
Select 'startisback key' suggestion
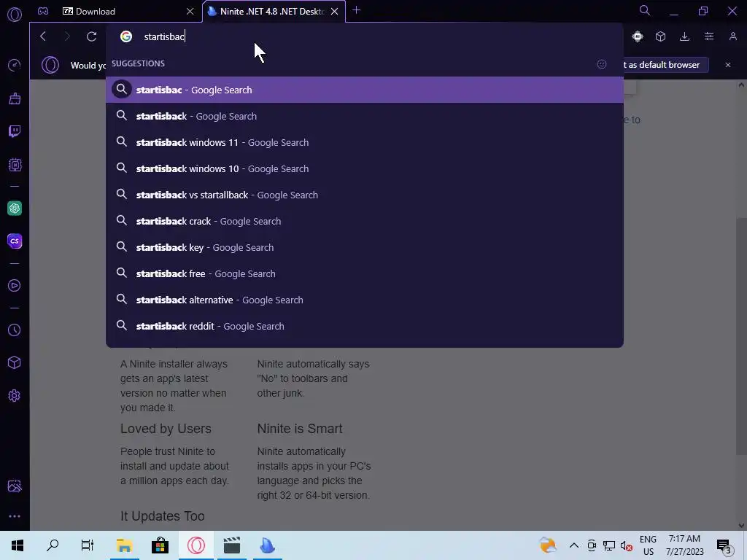click(365, 247)
